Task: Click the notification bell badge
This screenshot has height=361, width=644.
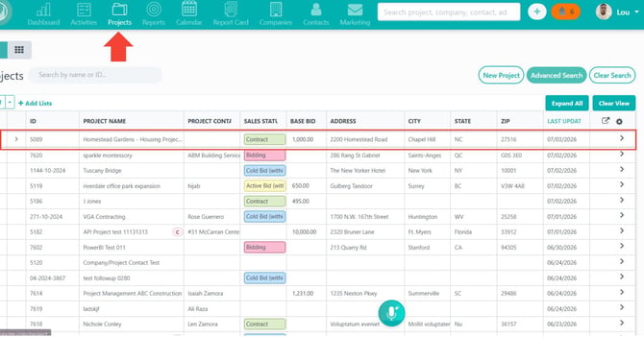Action: [565, 12]
